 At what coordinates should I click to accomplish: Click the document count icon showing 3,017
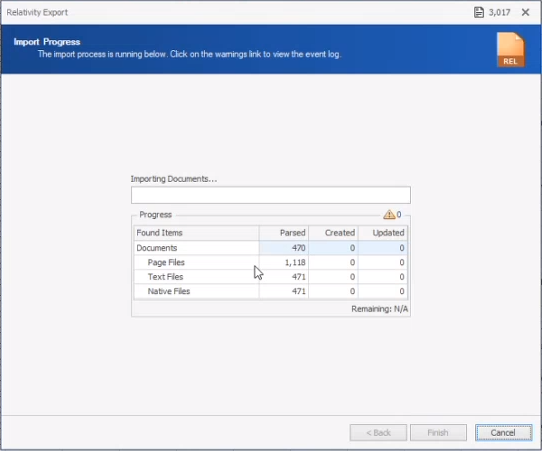479,12
